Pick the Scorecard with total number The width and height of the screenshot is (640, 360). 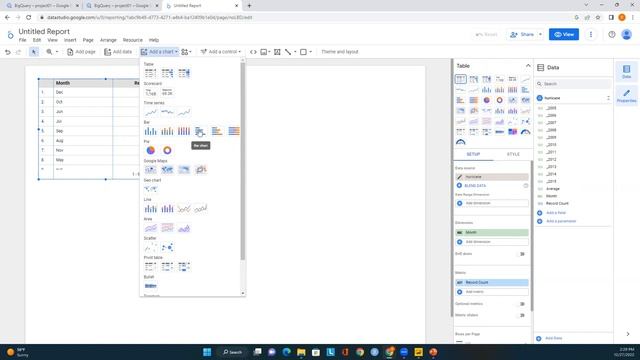pos(151,93)
